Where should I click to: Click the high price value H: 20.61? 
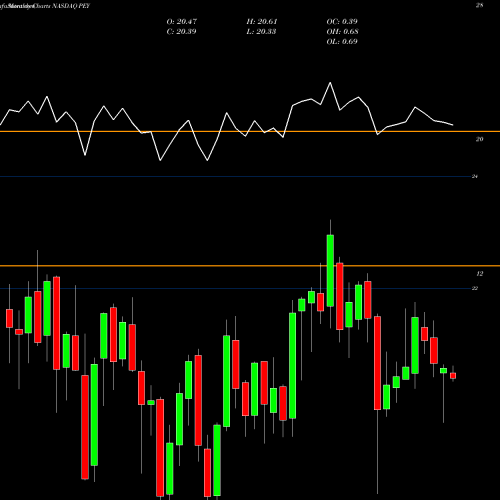pyautogui.click(x=262, y=22)
